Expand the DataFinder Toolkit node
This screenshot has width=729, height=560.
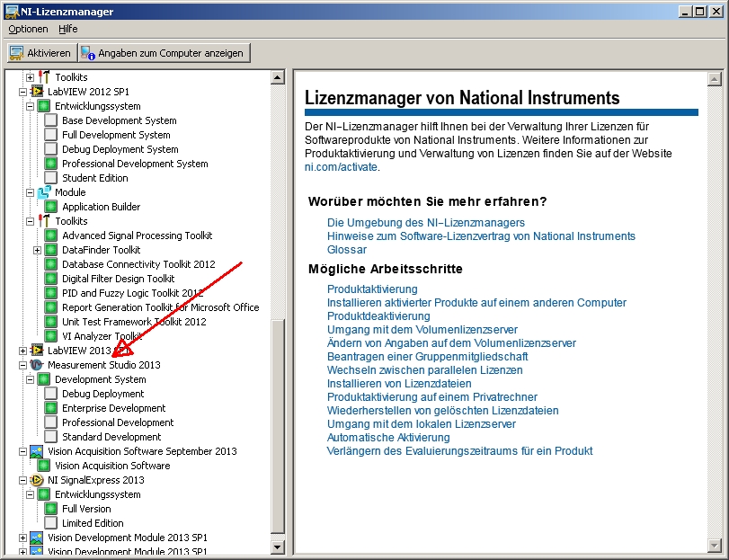37,251
